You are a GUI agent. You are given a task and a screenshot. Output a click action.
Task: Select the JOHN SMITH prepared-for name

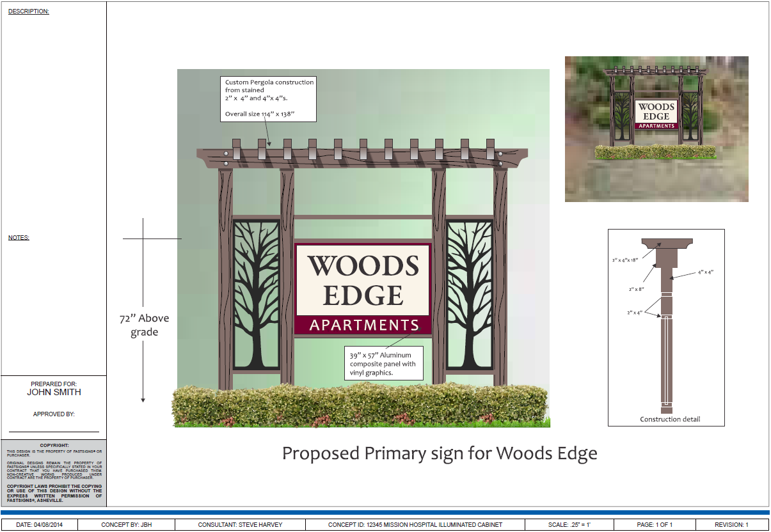(x=54, y=392)
